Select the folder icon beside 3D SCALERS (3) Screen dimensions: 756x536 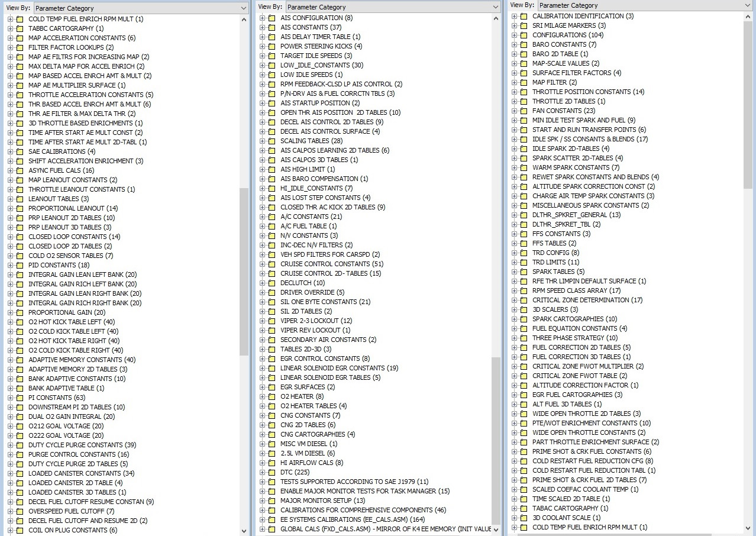pyautogui.click(x=524, y=309)
